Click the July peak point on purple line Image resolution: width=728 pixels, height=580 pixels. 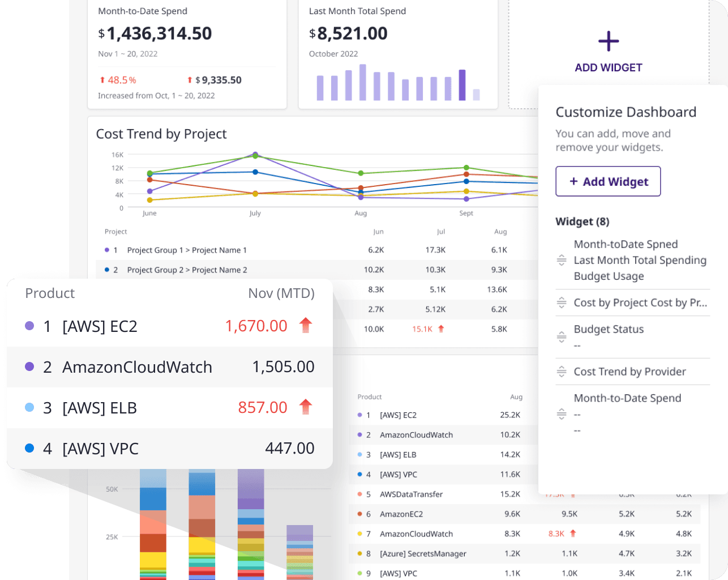point(255,154)
